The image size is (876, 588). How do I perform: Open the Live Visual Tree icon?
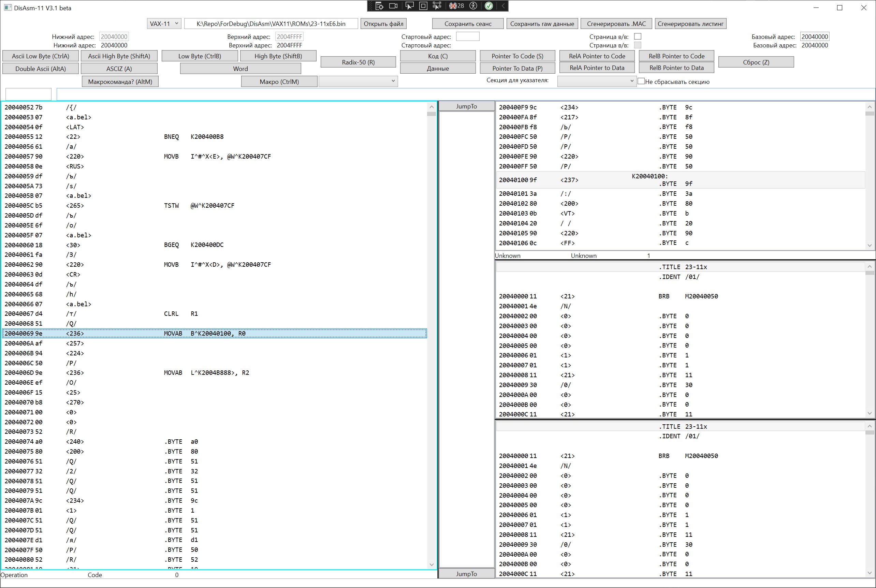tap(379, 5)
